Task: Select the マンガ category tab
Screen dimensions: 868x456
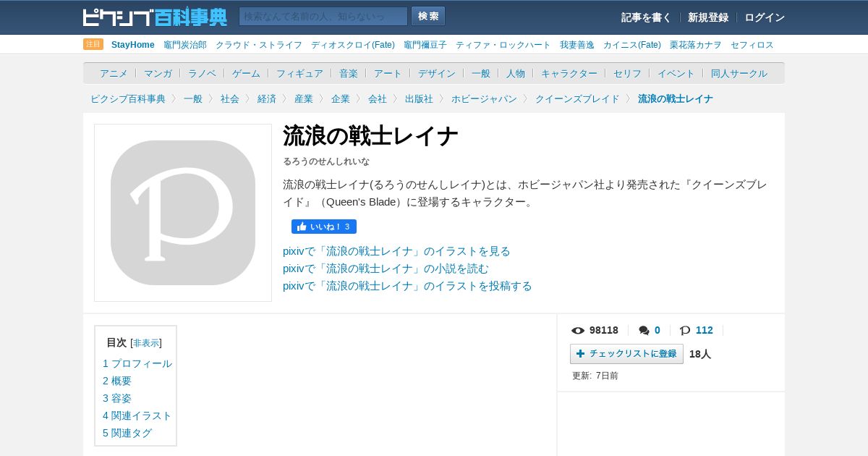Action: 158,73
